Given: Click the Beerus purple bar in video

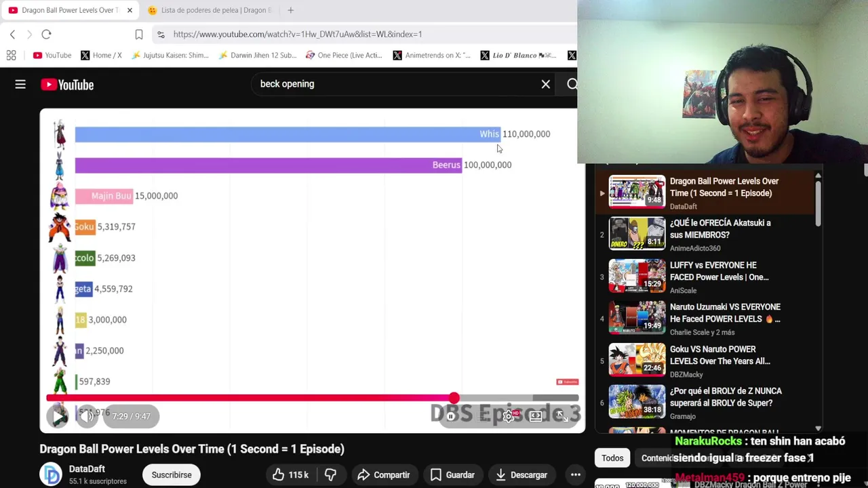Looking at the screenshot, I should [x=269, y=165].
